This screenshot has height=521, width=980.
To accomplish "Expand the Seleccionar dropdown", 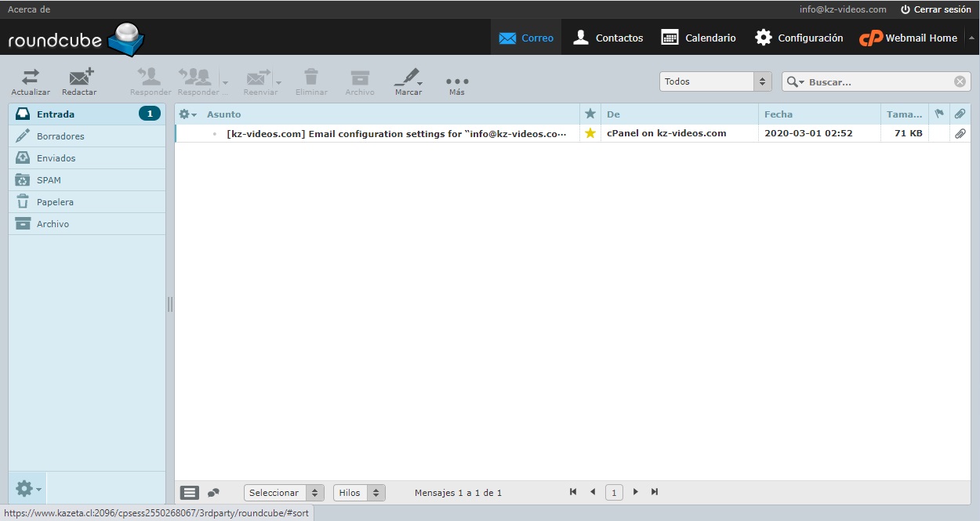I will 284,493.
